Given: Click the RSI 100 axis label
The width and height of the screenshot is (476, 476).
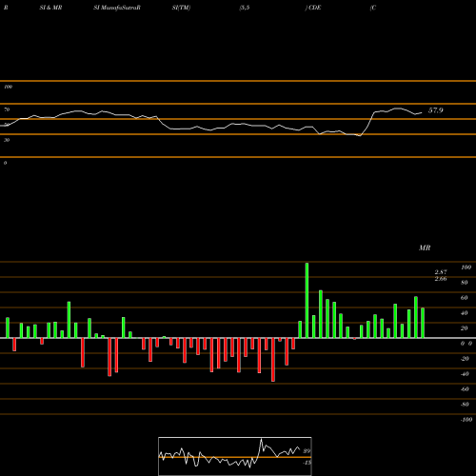Looking at the screenshot, I should coord(8,87).
